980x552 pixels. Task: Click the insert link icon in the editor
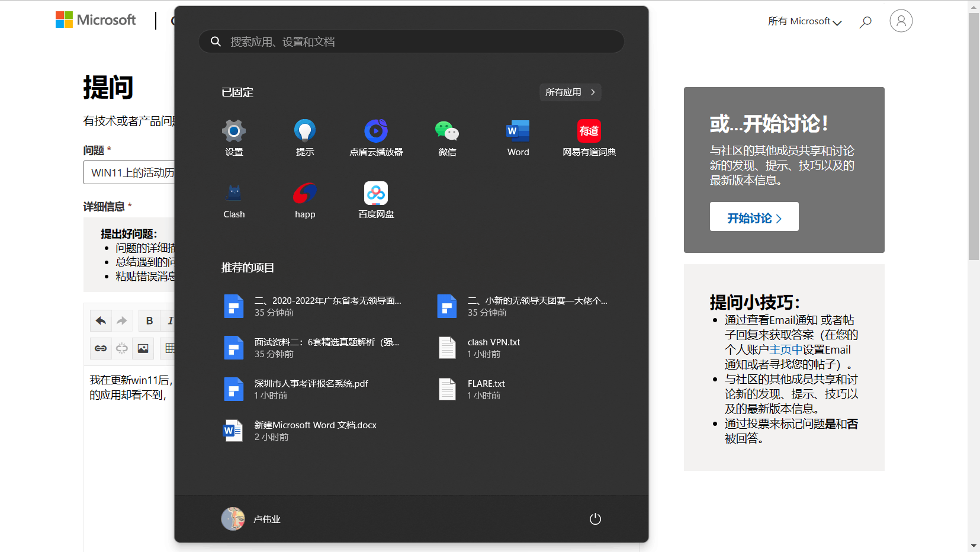101,348
